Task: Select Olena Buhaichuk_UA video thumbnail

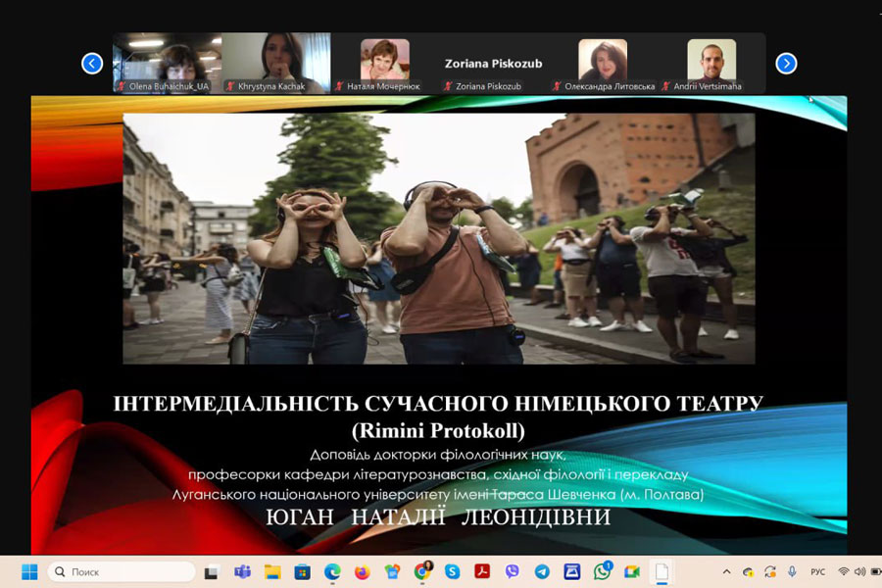Action: click(167, 63)
